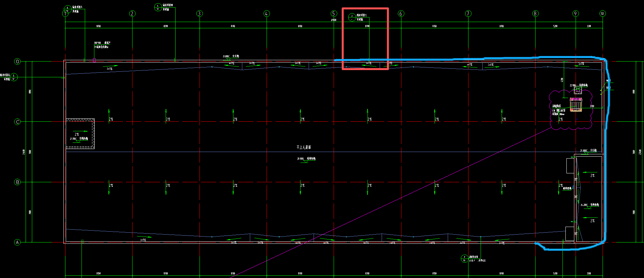The height and width of the screenshot is (278, 644).
Task: Select detail callout bubble between axes 5 and 6
Action: coord(352,17)
